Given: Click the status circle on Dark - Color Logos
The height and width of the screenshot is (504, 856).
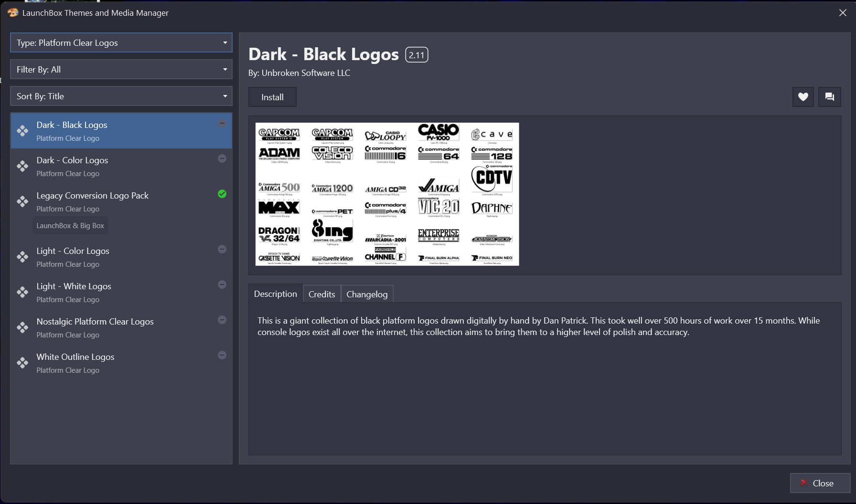Looking at the screenshot, I should pyautogui.click(x=222, y=158).
